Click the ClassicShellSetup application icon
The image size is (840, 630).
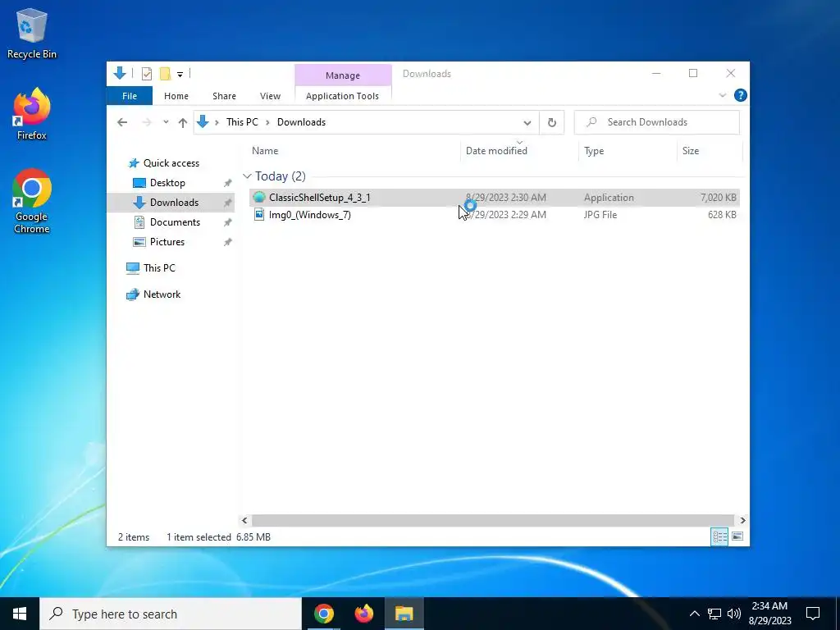(259, 197)
